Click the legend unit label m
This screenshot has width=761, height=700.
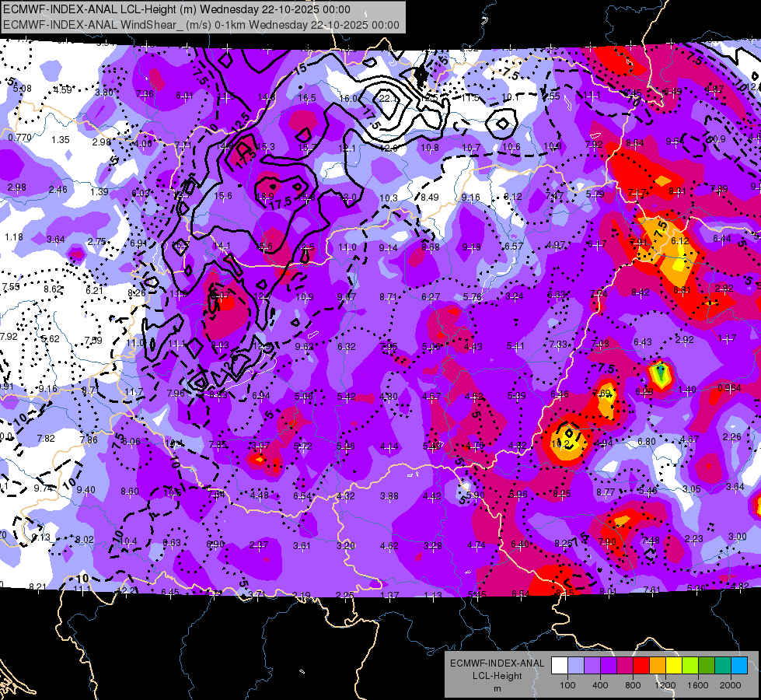(497, 689)
